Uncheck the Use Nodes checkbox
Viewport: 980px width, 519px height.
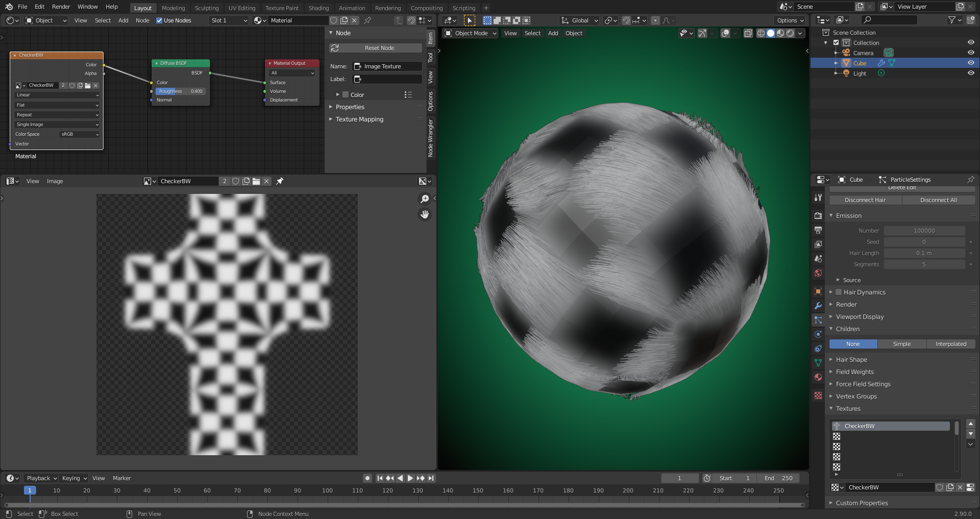[159, 20]
